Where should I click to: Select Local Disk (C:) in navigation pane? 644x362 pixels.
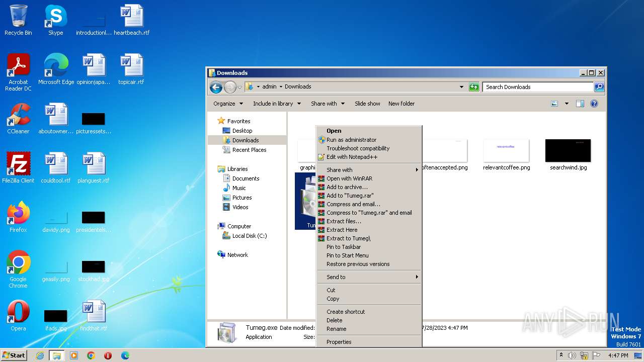click(250, 236)
